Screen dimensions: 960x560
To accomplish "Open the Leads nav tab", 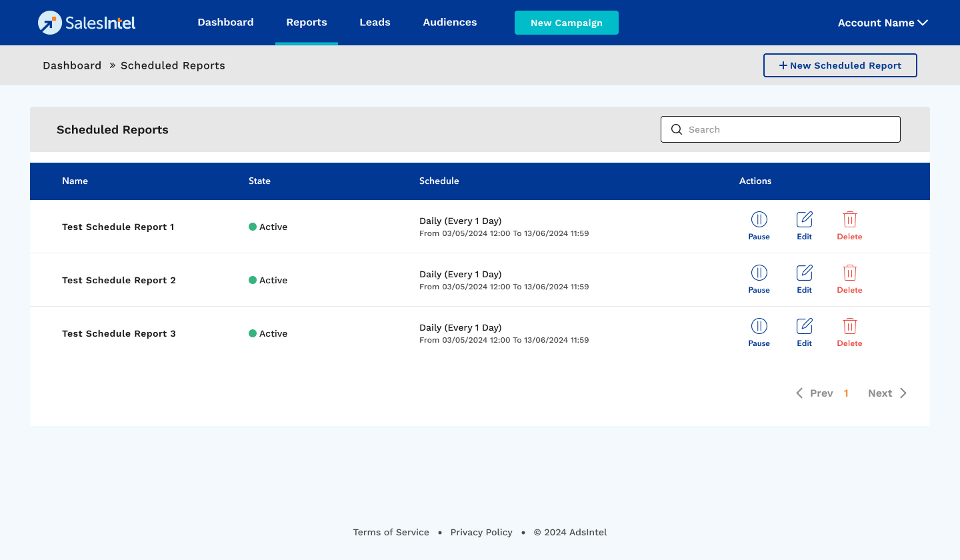I will [x=375, y=23].
